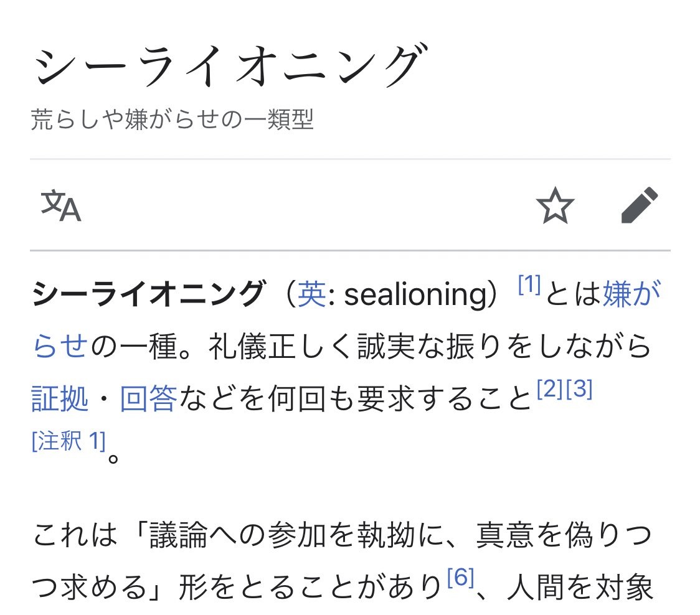This screenshot has width=700, height=615.
Task: Tap the star watchlist icon
Action: coord(555,205)
